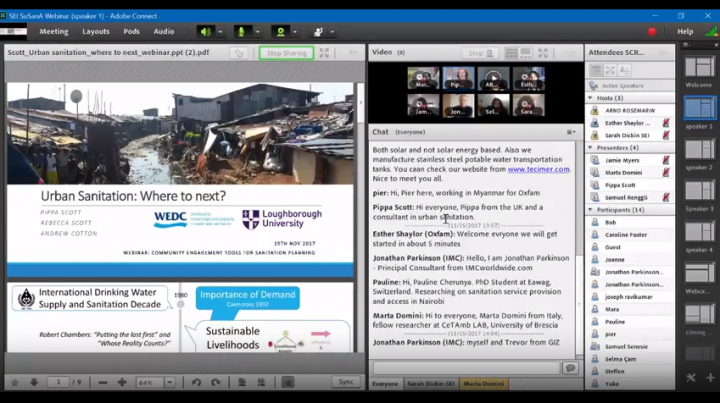The height and width of the screenshot is (403, 720).
Task: Open the Layouts menu
Action: (x=96, y=32)
